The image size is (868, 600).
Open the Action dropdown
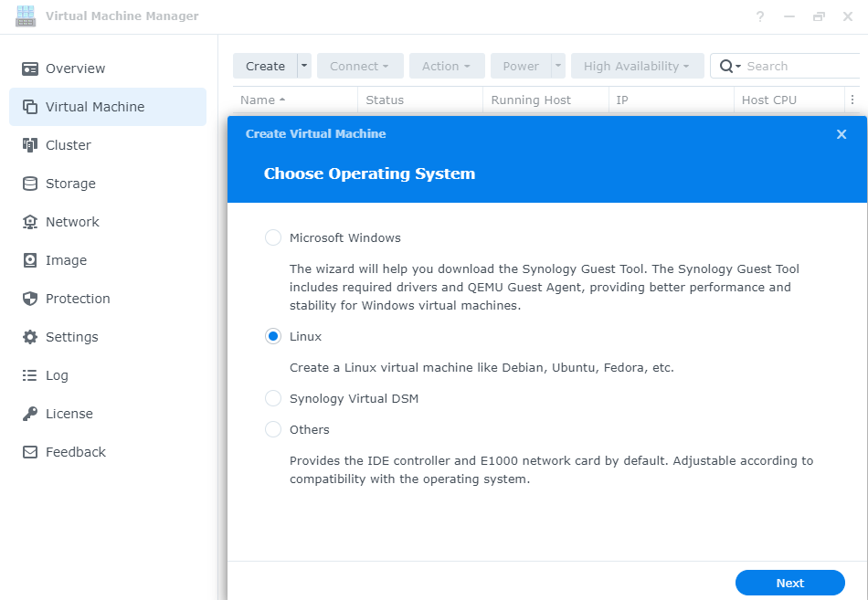click(x=447, y=66)
